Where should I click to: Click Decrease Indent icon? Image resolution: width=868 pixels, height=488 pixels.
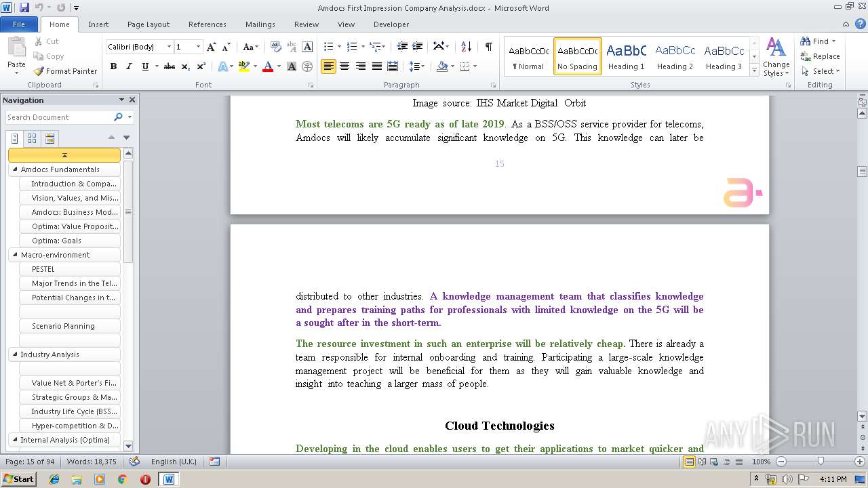click(x=401, y=47)
